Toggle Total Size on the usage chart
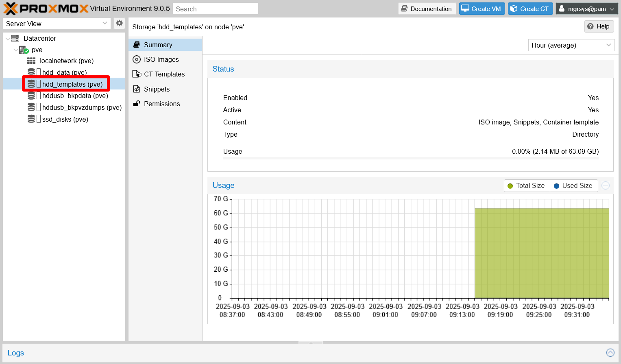 526,185
